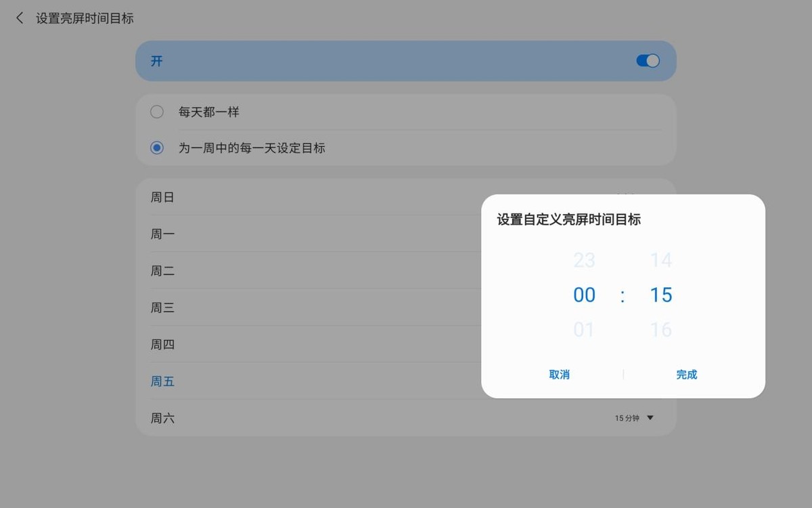Select the 为一周中的每一天设定目标 option
The width and height of the screenshot is (812, 508).
click(x=156, y=148)
